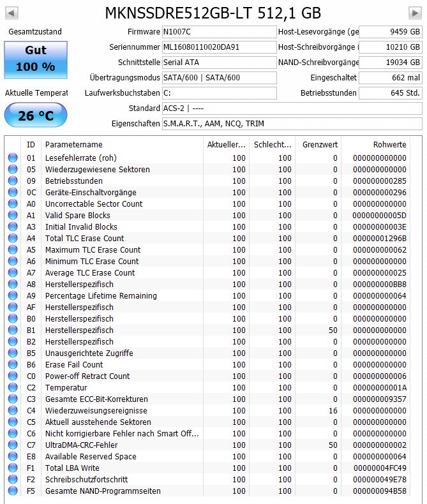Click the Parametername column header
Screen dimensions: 427x504
coord(122,145)
